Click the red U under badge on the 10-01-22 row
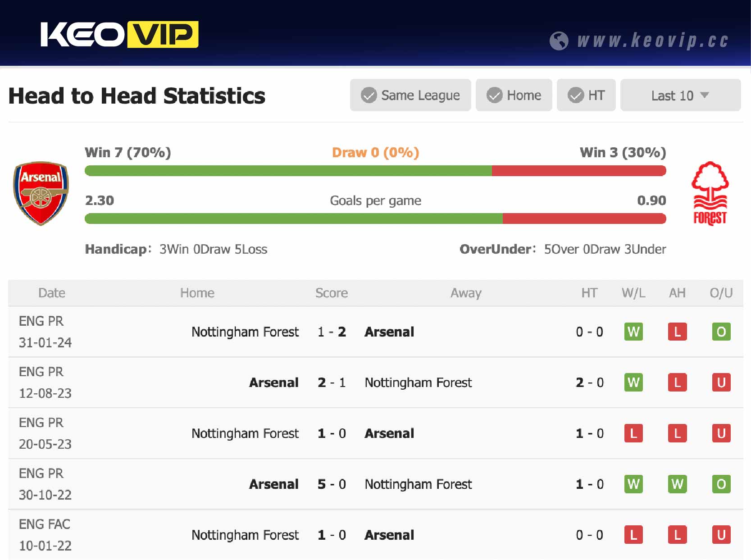 [x=721, y=535]
